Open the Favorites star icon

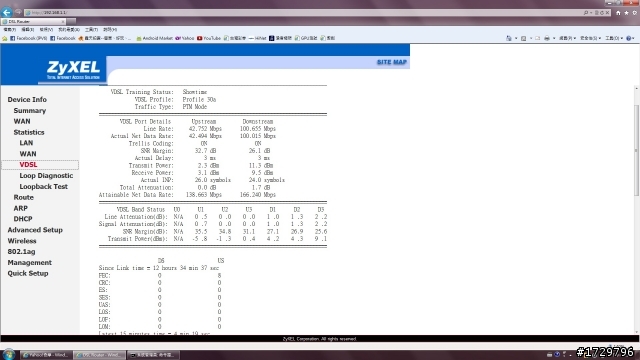626,13
